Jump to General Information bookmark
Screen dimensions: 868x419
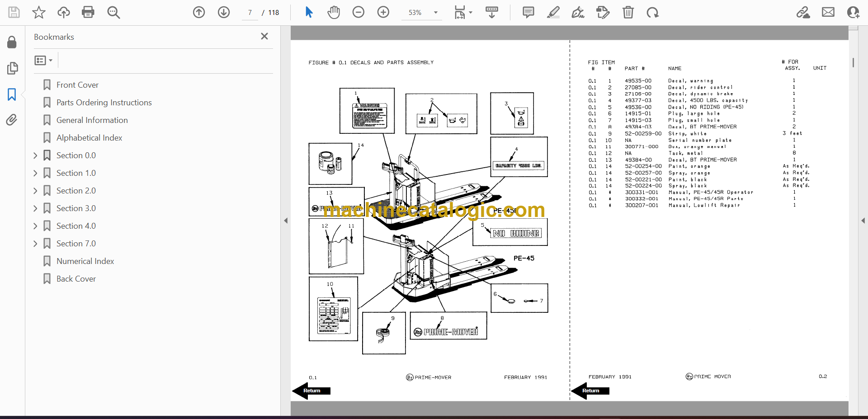pos(92,120)
